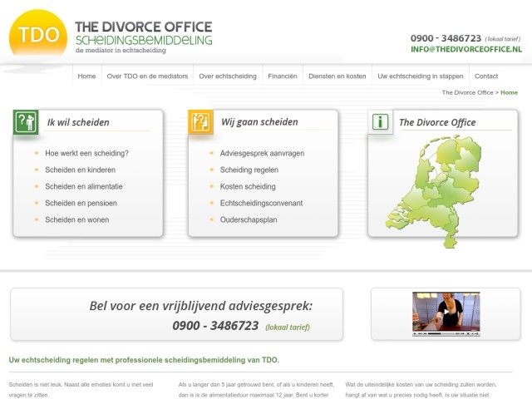Image resolution: width=532 pixels, height=399 pixels.
Task: Click the green info icon
Action: point(380,121)
